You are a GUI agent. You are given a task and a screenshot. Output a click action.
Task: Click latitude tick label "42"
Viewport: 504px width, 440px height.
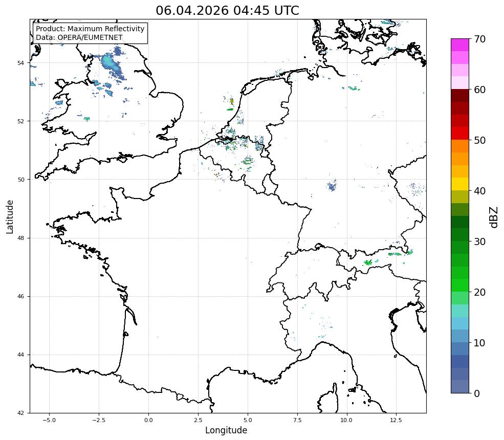(20, 413)
